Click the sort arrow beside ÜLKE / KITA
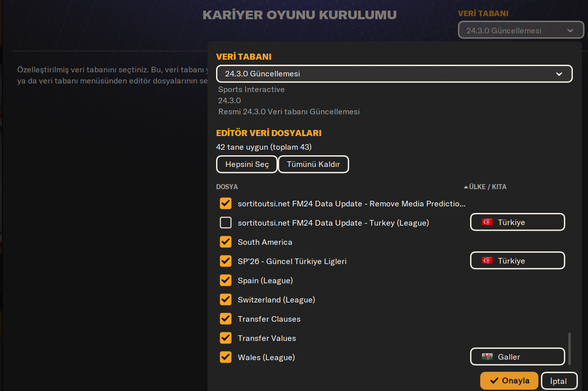 (x=466, y=187)
